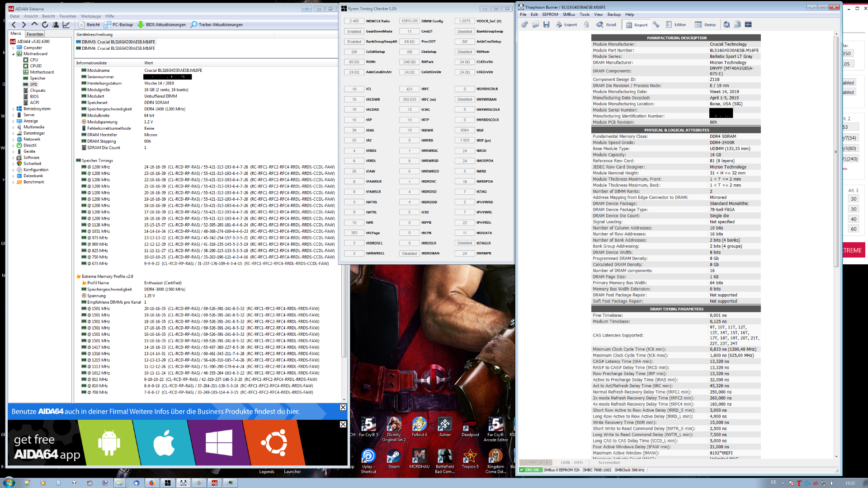Screen dimensions: 868x488
Task: Open the AIDA64 graph tool icon
Action: [x=66, y=25]
